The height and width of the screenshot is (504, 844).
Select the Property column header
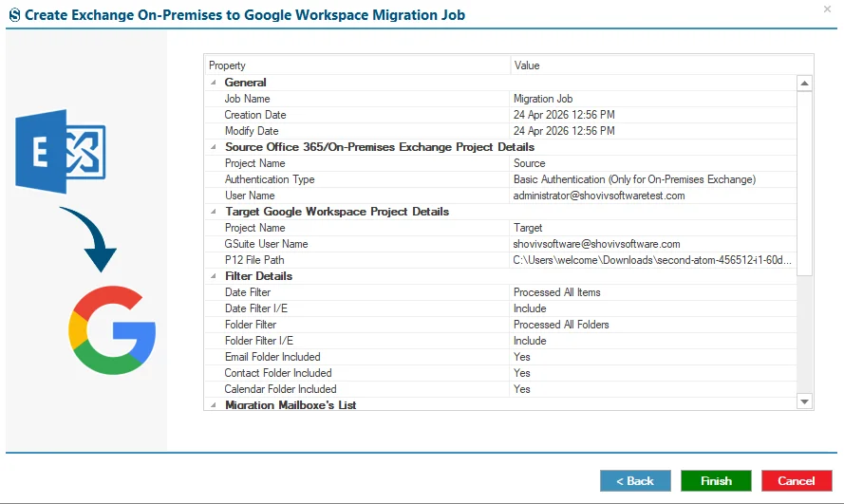[357, 65]
